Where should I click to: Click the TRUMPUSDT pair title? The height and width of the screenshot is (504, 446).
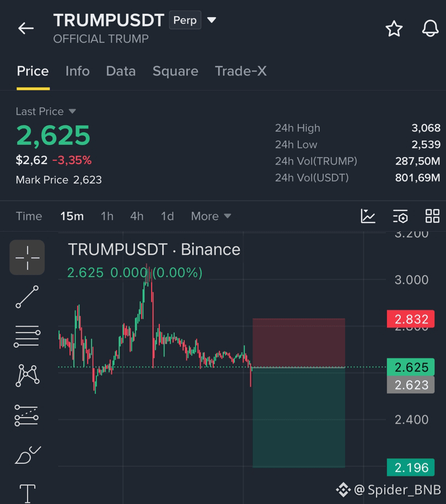coord(109,20)
